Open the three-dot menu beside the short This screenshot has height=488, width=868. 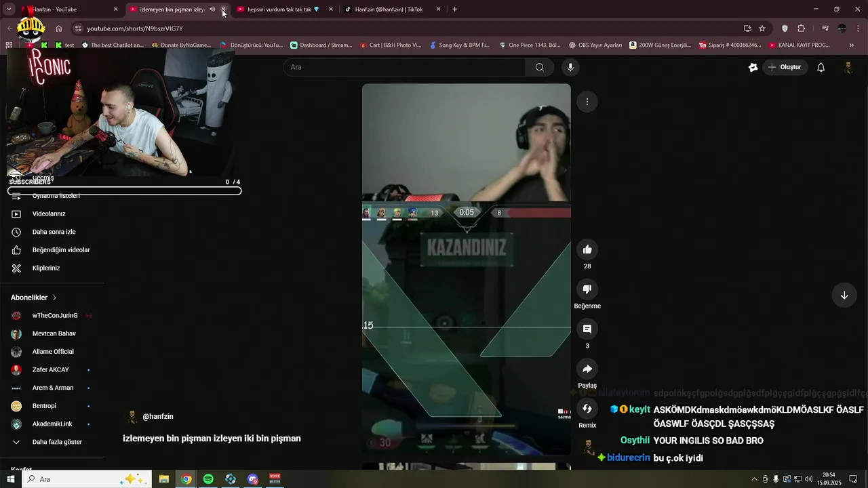point(587,102)
